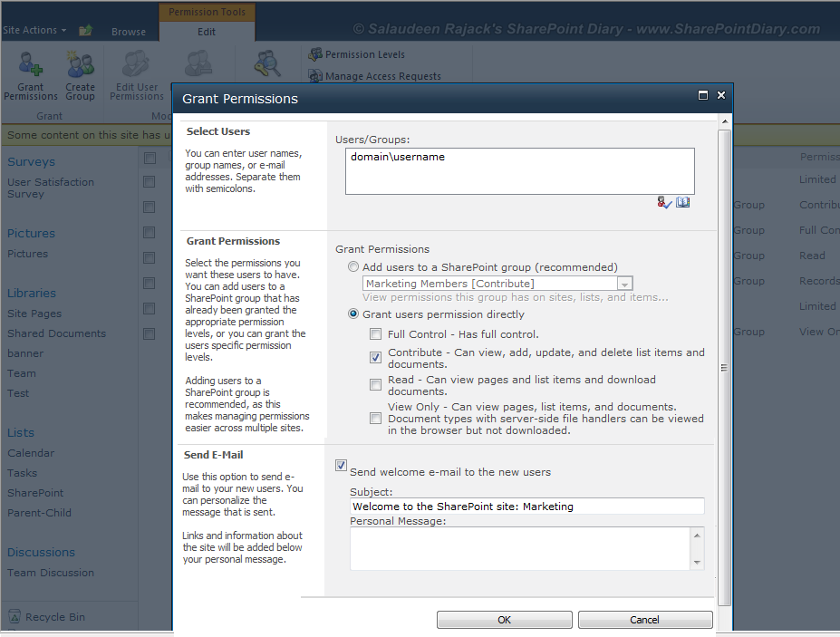Tick the header select-all checkbox in permissions list

pyautogui.click(x=150, y=158)
